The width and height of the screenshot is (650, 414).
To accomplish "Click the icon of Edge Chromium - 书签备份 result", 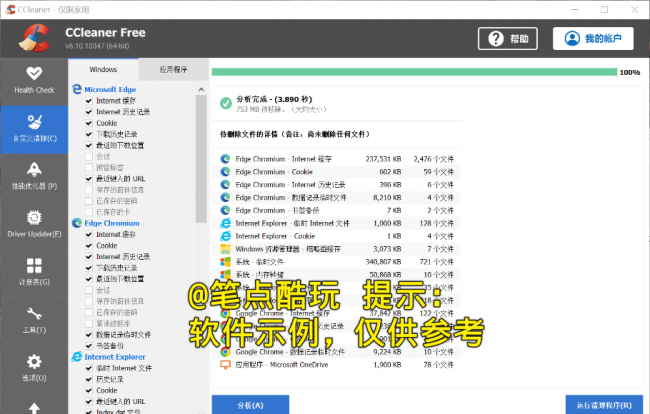I will (x=225, y=210).
